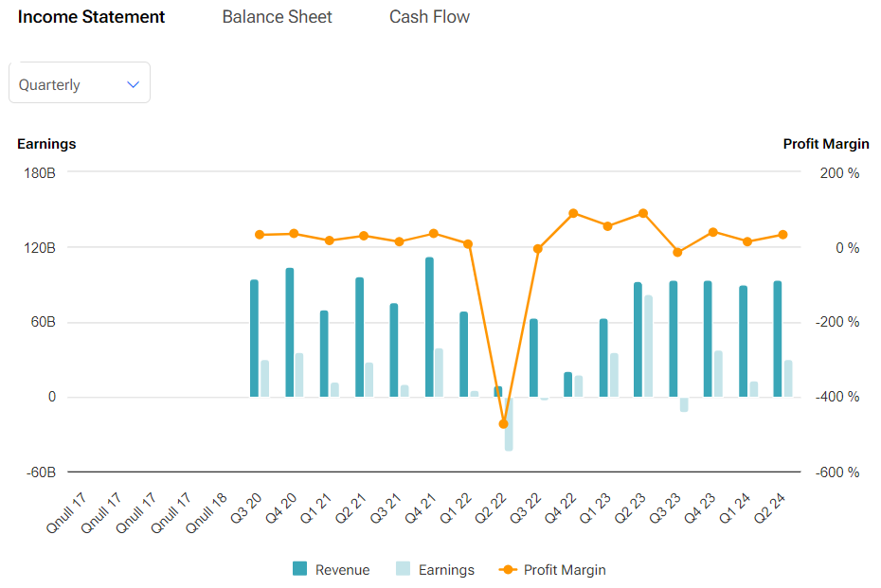Click the Q3 20 x-axis label
Image resolution: width=881 pixels, height=588 pixels.
[x=246, y=508]
